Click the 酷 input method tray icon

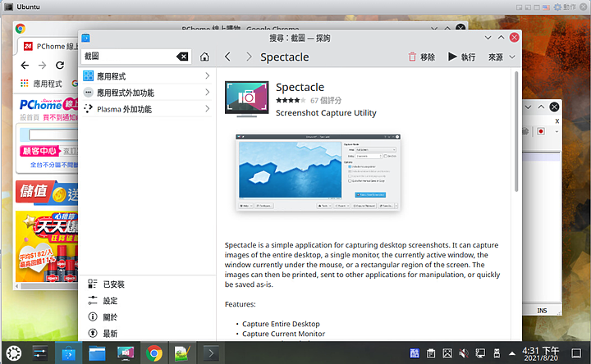(x=415, y=353)
